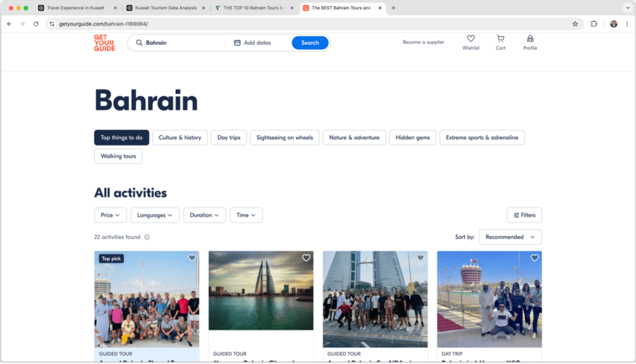Close the Travel Experience in Kuwait tab
This screenshot has height=364, width=636.
click(115, 7)
